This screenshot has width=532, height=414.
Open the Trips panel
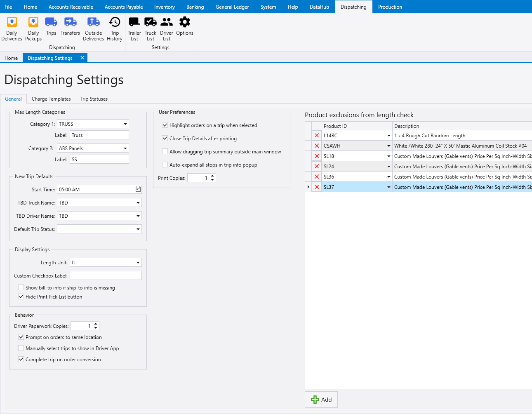click(x=51, y=28)
